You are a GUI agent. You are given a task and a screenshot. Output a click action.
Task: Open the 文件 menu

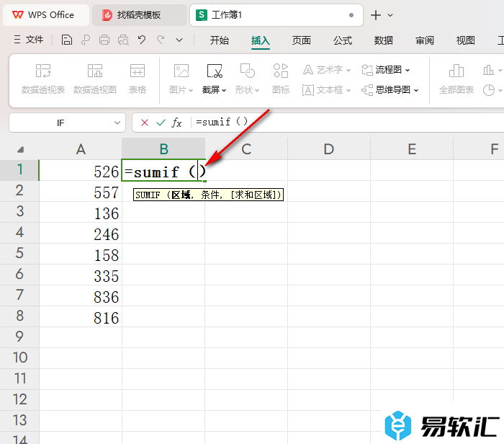tap(29, 40)
